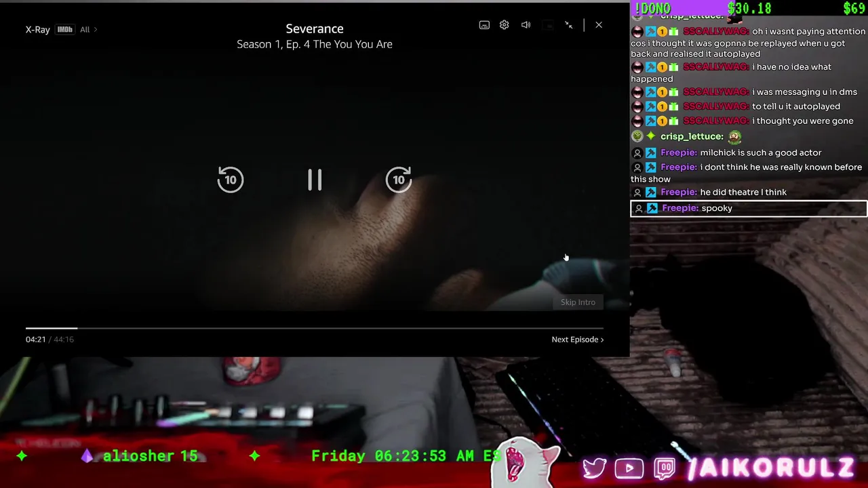The width and height of the screenshot is (868, 488).
Task: Click the episode title 'The You You Are'
Action: (x=353, y=44)
